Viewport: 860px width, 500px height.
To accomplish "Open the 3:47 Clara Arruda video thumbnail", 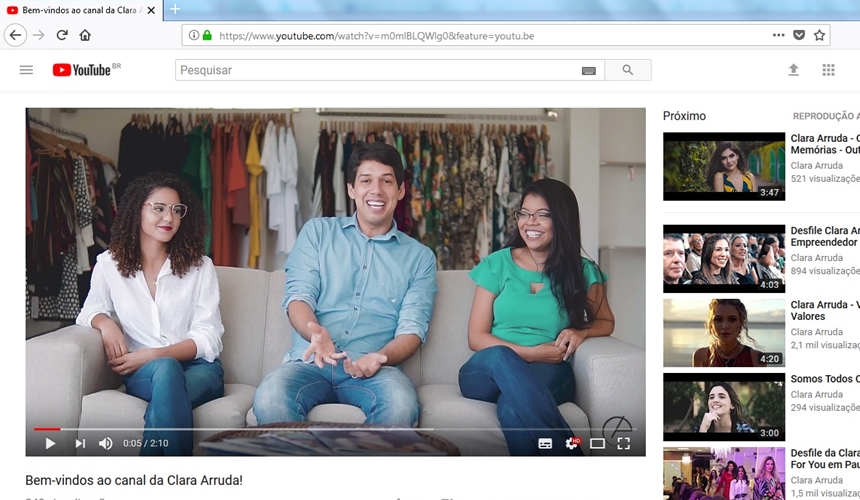I will pos(723,166).
